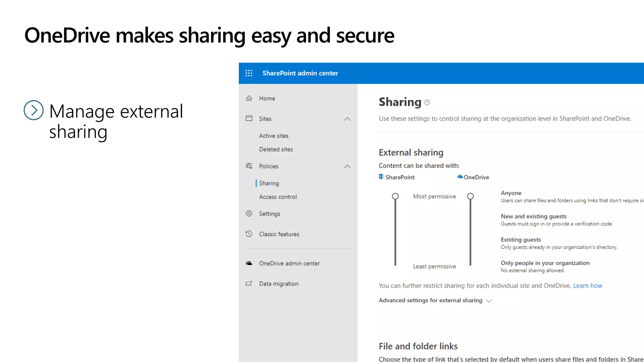Click the Existing guests sharing level label
This screenshot has width=644, height=362.
521,239
